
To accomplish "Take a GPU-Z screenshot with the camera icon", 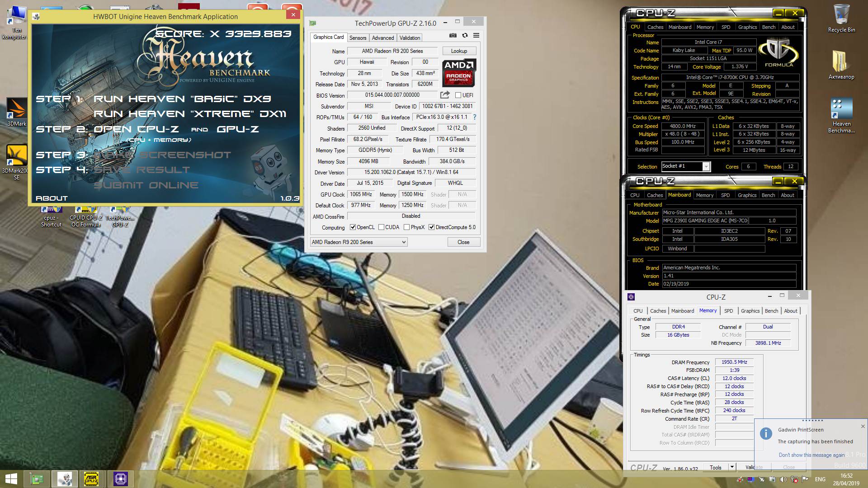I will (453, 35).
